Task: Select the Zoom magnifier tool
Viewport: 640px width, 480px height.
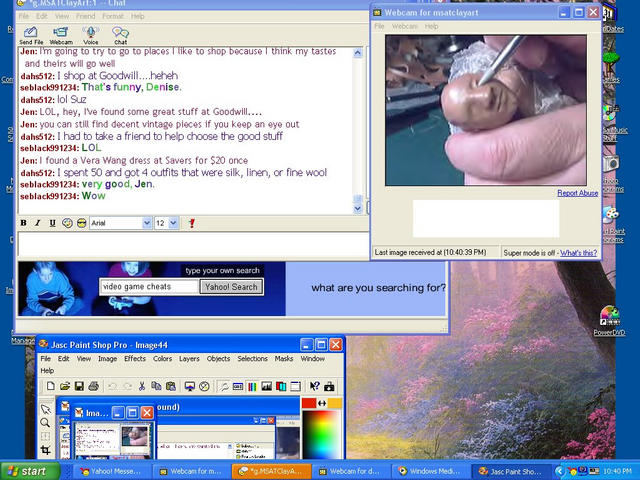Action: 45,422
